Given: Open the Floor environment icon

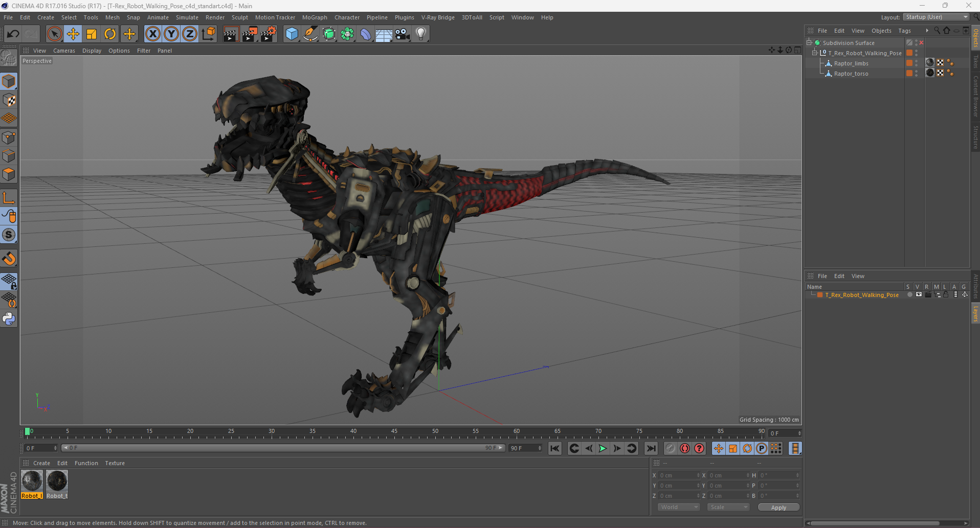Looking at the screenshot, I should 384,34.
